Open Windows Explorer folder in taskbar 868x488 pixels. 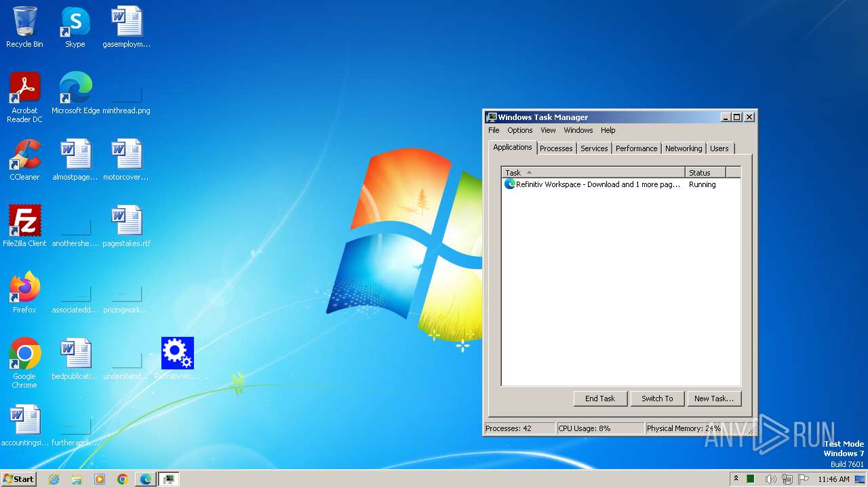pyautogui.click(x=77, y=479)
